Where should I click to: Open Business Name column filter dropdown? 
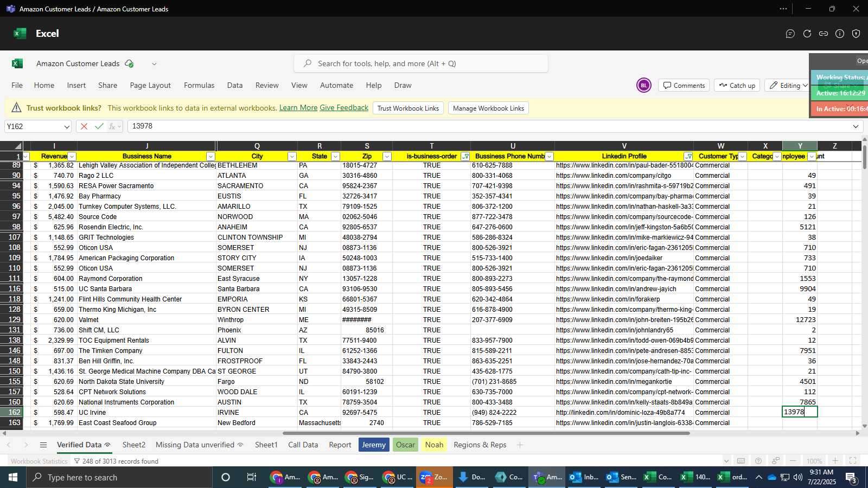pos(210,156)
